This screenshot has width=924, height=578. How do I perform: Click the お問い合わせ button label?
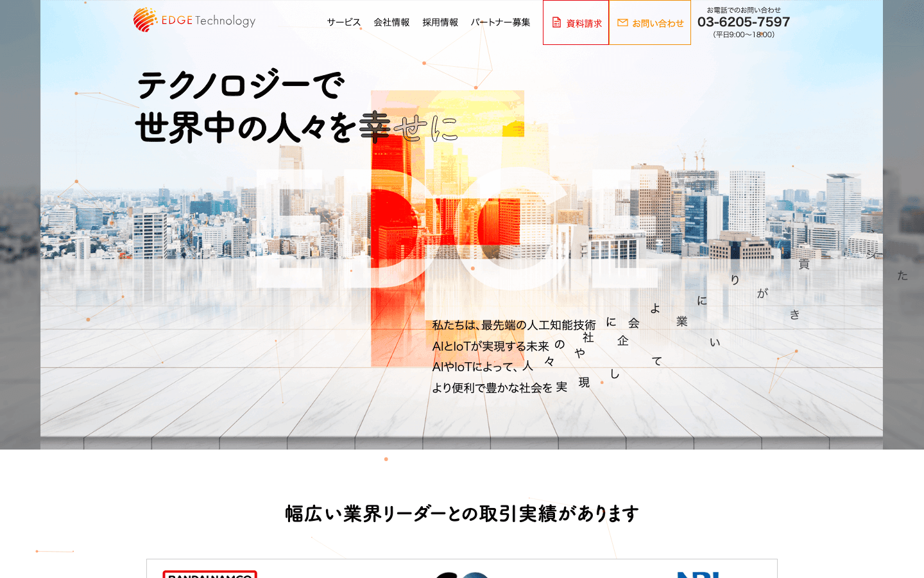[x=658, y=23]
